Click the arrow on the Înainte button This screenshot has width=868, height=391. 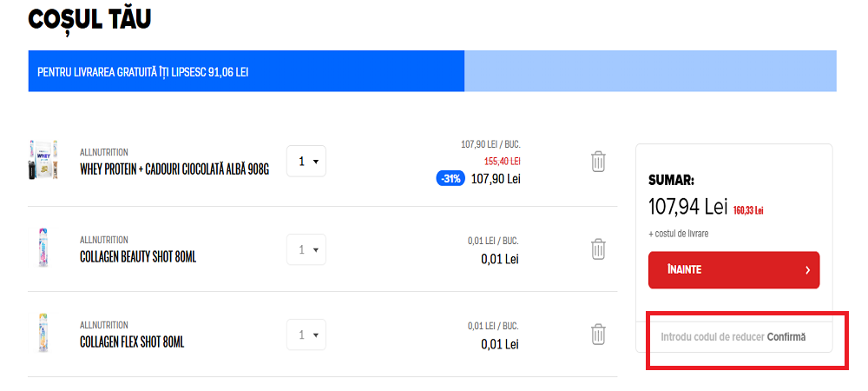pyautogui.click(x=807, y=270)
